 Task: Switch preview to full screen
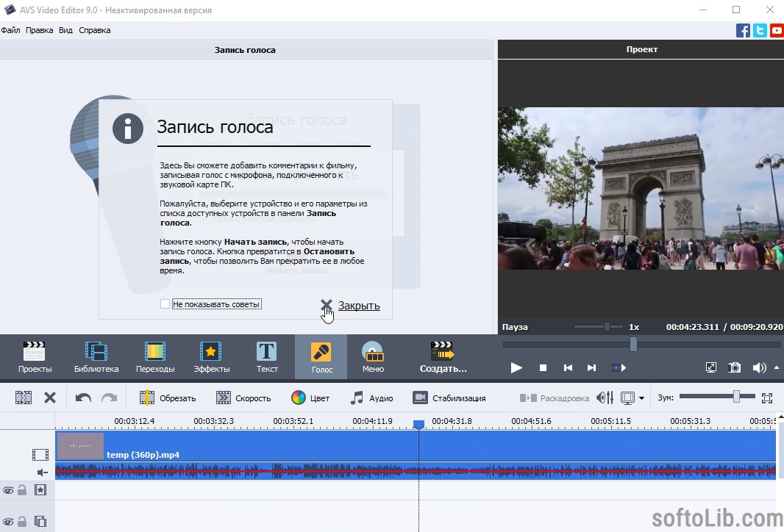(710, 368)
